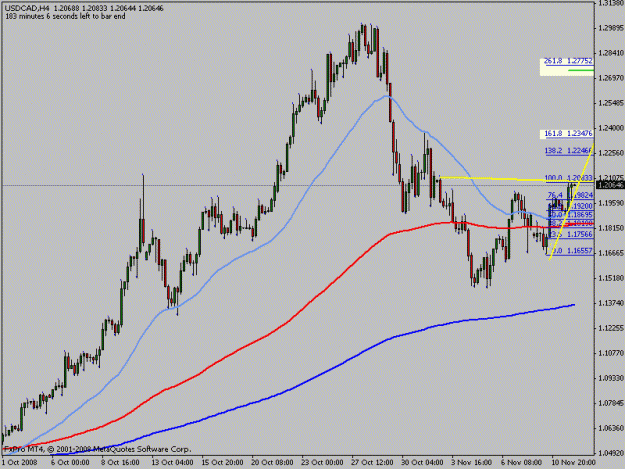Click the '15 Oct 20:00' time axis label
The width and height of the screenshot is (625, 469).
[x=222, y=463]
